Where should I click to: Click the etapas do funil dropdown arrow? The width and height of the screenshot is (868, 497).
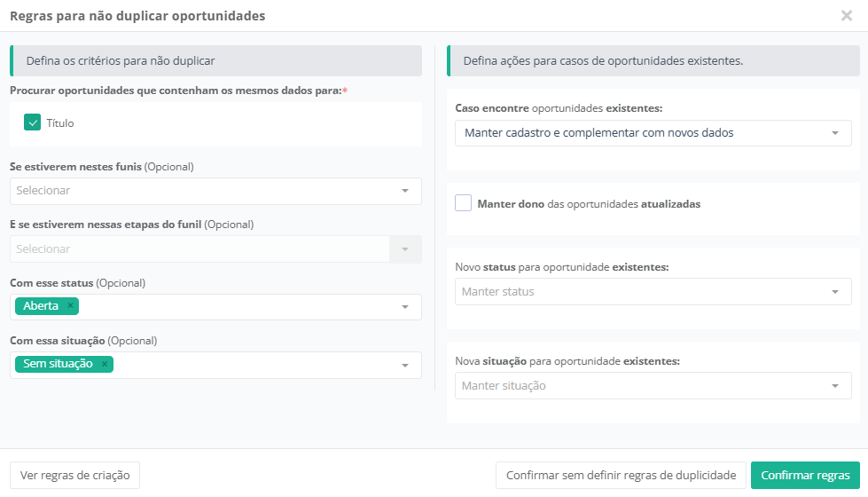405,249
